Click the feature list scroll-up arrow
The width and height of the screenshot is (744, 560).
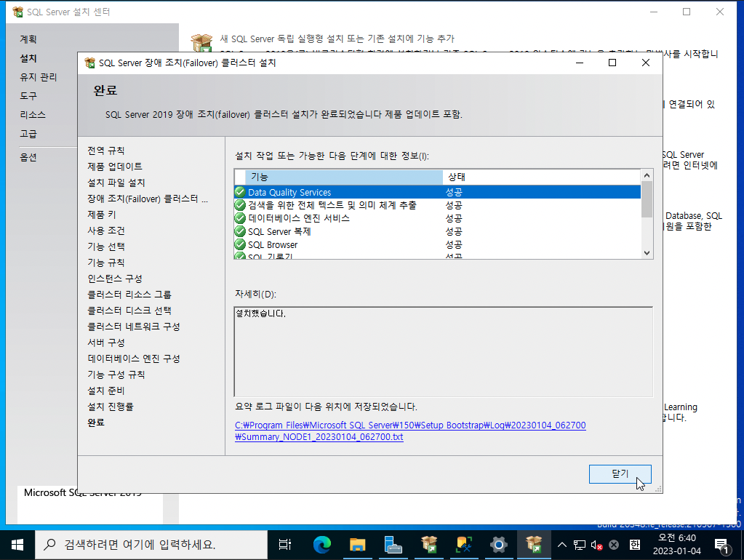(x=647, y=175)
